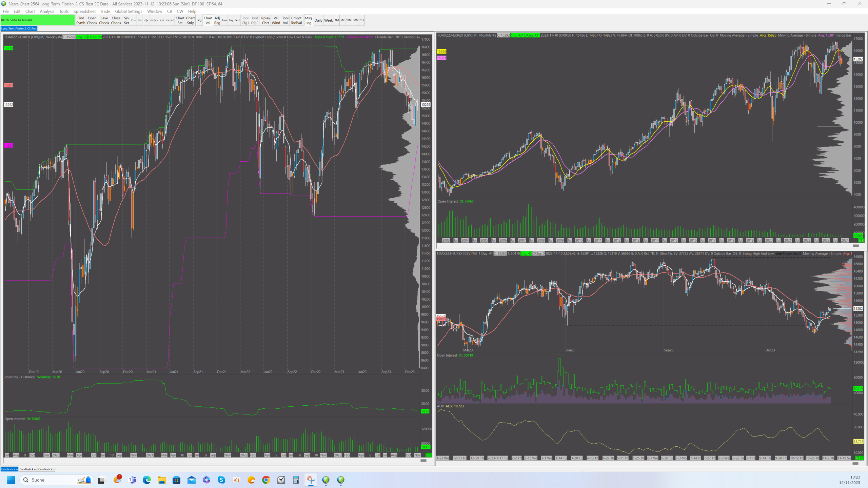This screenshot has width=868, height=488.
Task: Expand the Trade menu
Action: pos(105,11)
